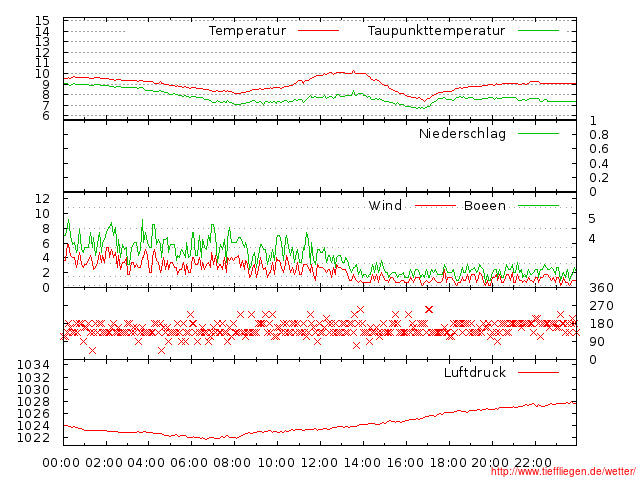
Task: Select the 'Temperatur' legend label
Action: 247,31
